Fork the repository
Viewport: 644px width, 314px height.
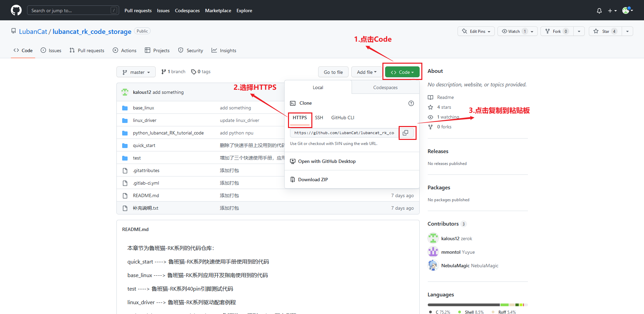[557, 31]
